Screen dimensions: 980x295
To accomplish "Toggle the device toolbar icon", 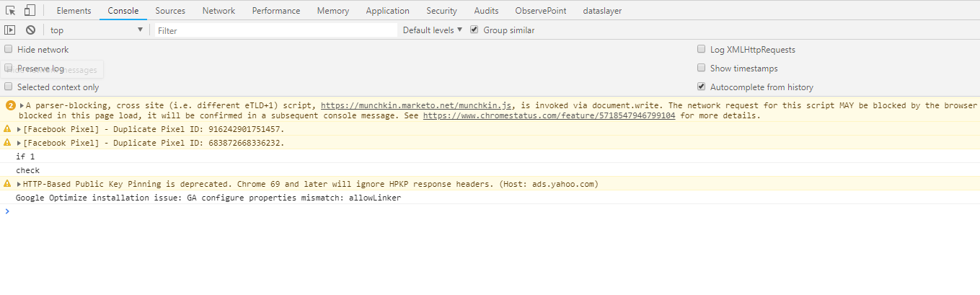I will pos(30,10).
